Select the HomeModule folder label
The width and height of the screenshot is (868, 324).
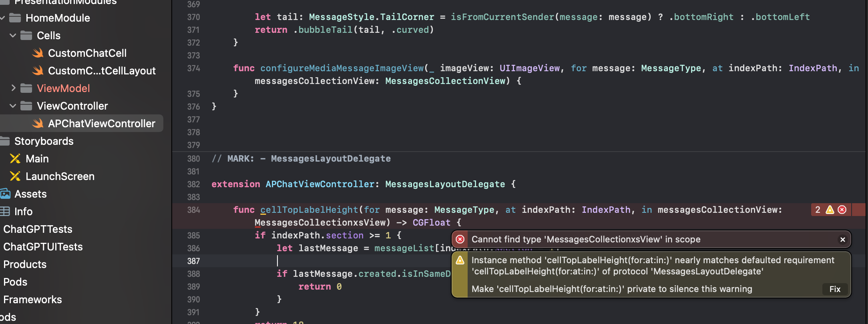pos(58,18)
